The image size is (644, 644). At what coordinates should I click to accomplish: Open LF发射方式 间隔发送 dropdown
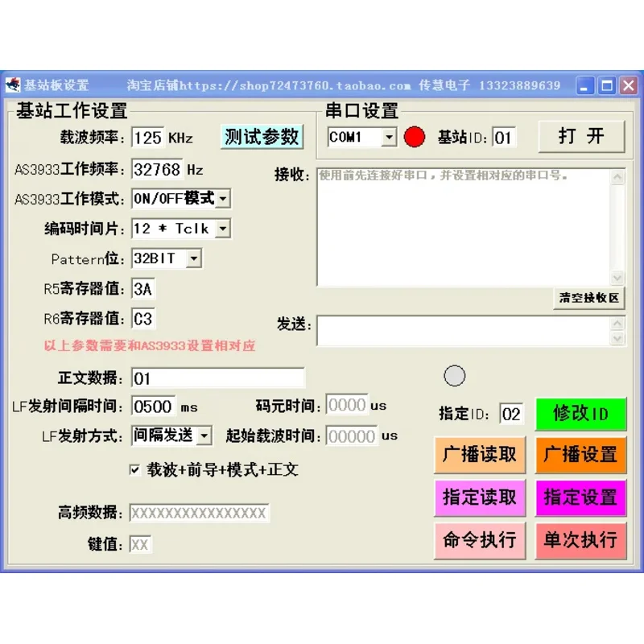tap(204, 436)
